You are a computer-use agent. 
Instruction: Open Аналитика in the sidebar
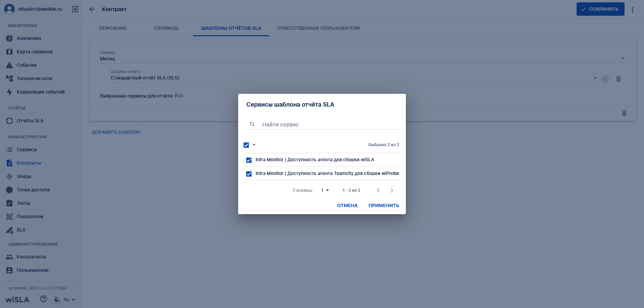coord(41,38)
